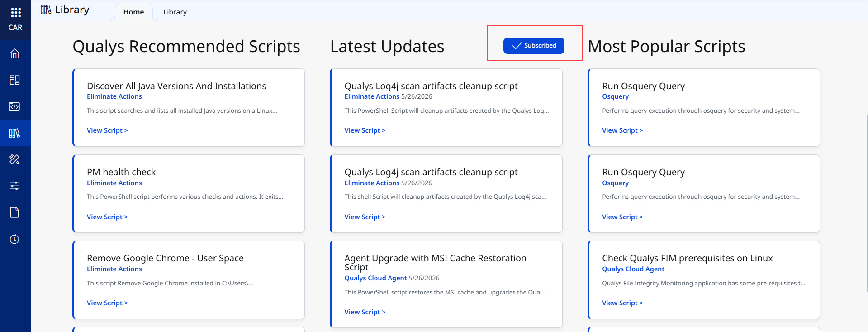
Task: Toggle the Subscribed button
Action: [x=534, y=46]
